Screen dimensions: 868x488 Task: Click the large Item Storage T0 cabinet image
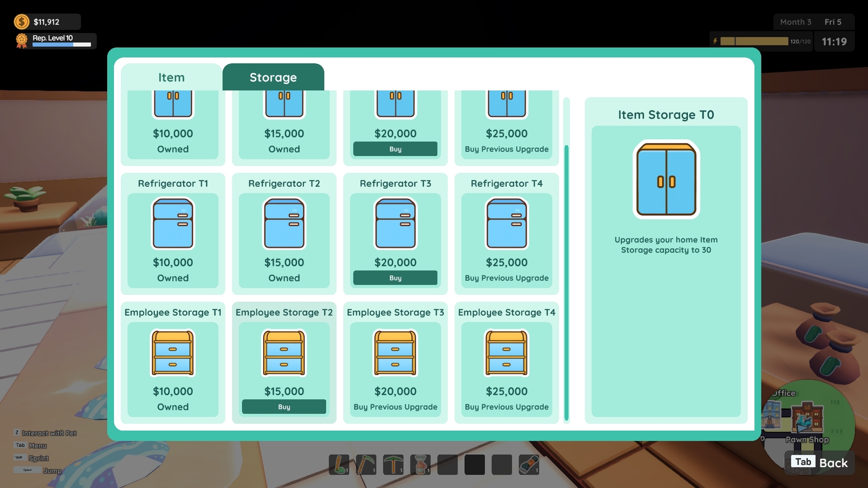click(666, 179)
